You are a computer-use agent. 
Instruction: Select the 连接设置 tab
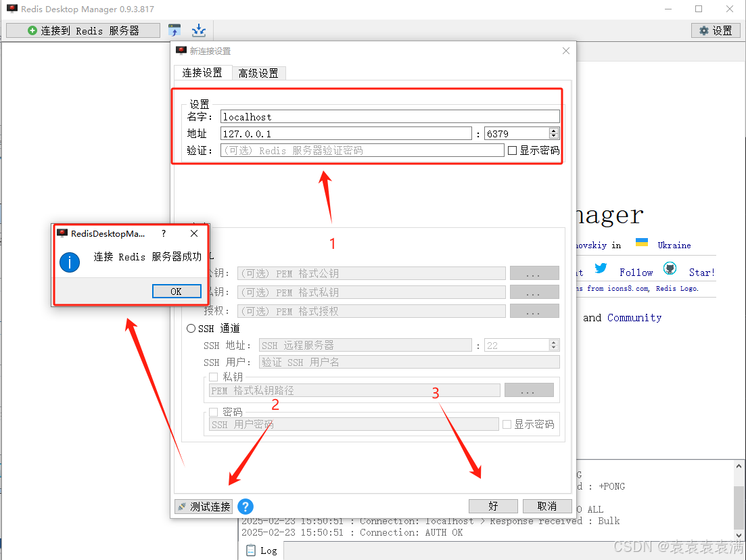tap(202, 73)
